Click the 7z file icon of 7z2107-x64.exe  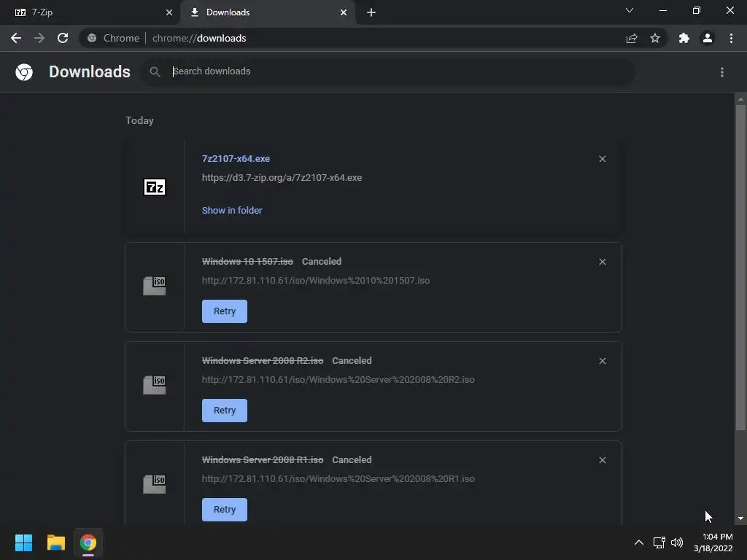click(155, 187)
